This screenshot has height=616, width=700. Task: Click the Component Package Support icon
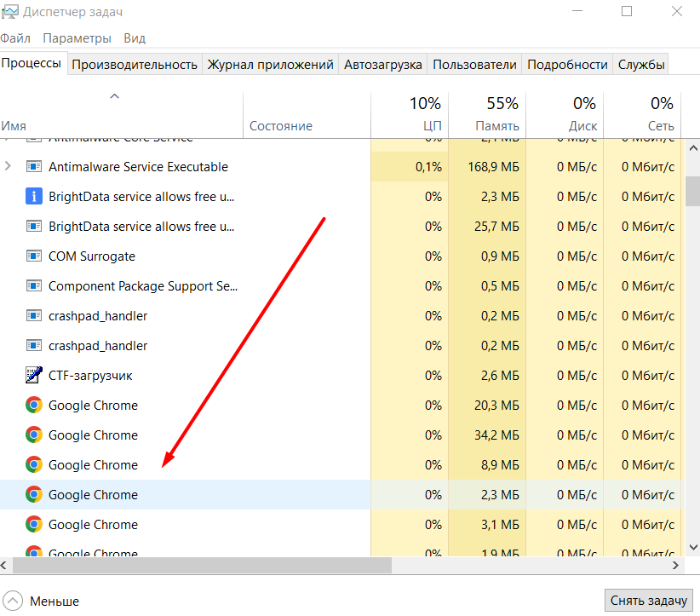coord(34,286)
